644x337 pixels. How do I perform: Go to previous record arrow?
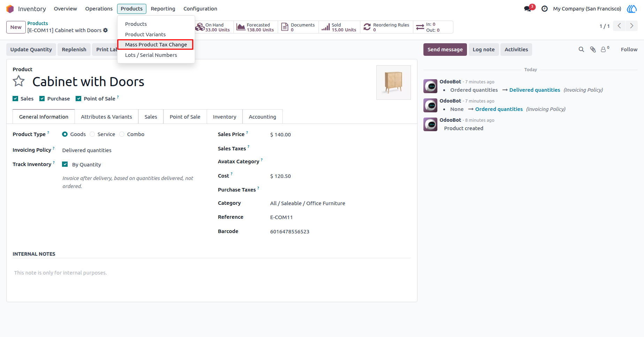tap(619, 26)
